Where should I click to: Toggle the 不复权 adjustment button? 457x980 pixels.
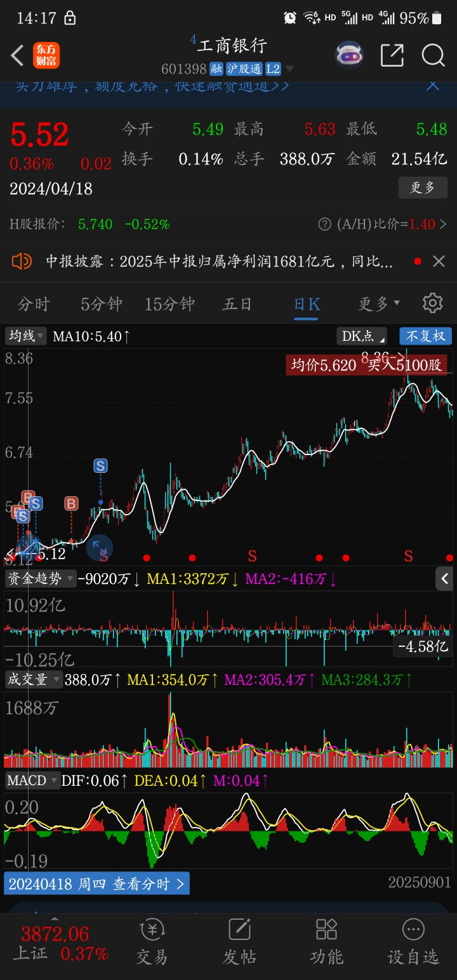pyautogui.click(x=425, y=336)
